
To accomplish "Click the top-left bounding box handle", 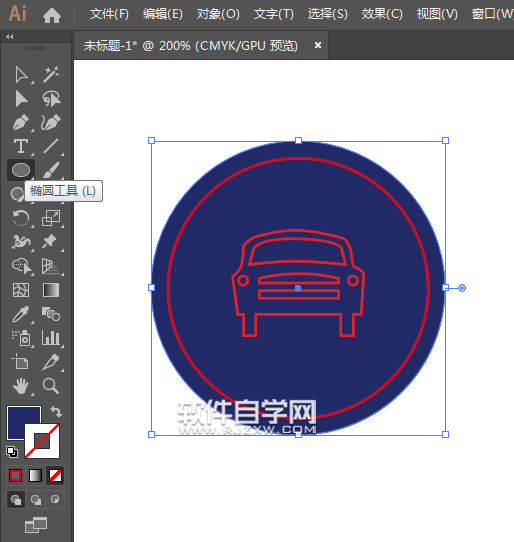I will (151, 140).
